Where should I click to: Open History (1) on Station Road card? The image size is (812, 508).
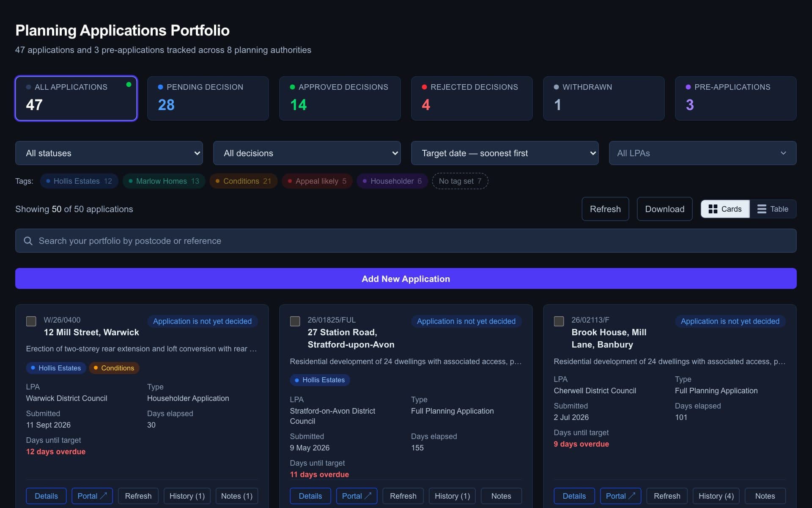coord(452,496)
